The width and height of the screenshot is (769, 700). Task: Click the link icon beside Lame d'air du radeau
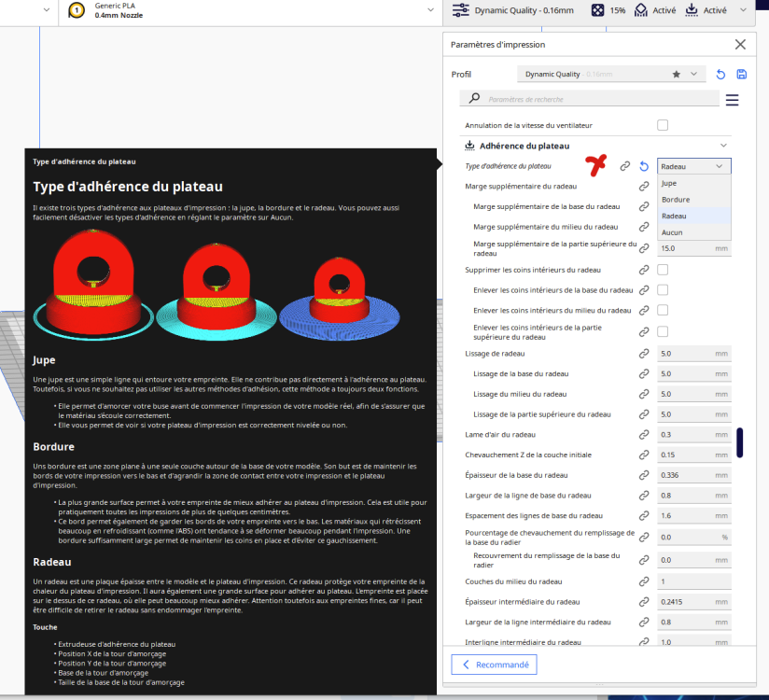tap(644, 435)
